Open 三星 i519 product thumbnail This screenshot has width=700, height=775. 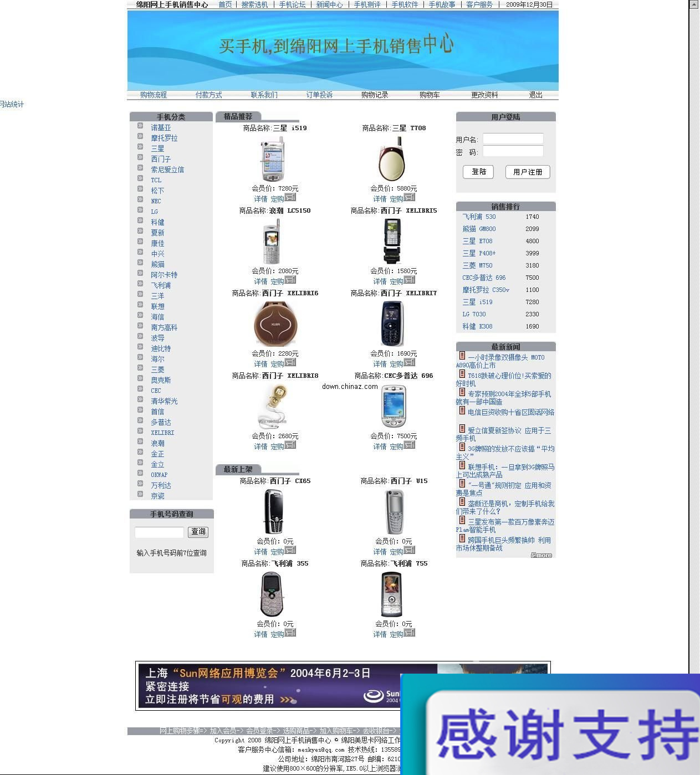[x=272, y=159]
